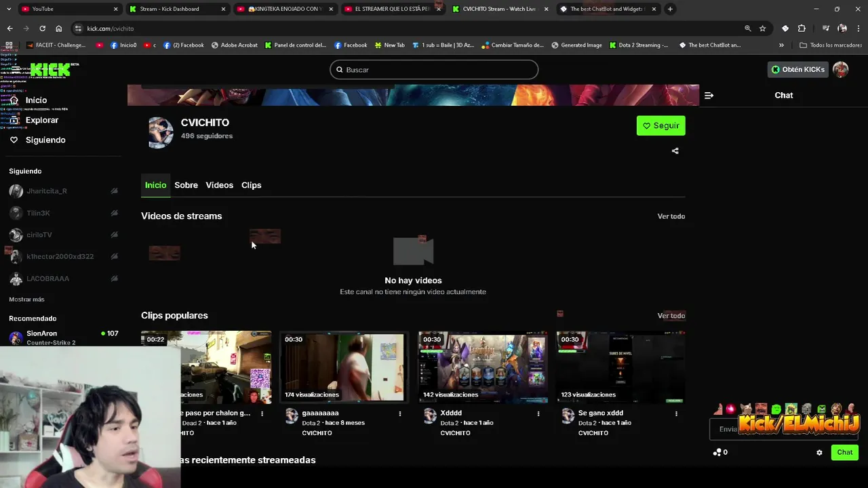This screenshot has height=488, width=868.
Task: Click Ver todo next to Clips populares
Action: 671,315
